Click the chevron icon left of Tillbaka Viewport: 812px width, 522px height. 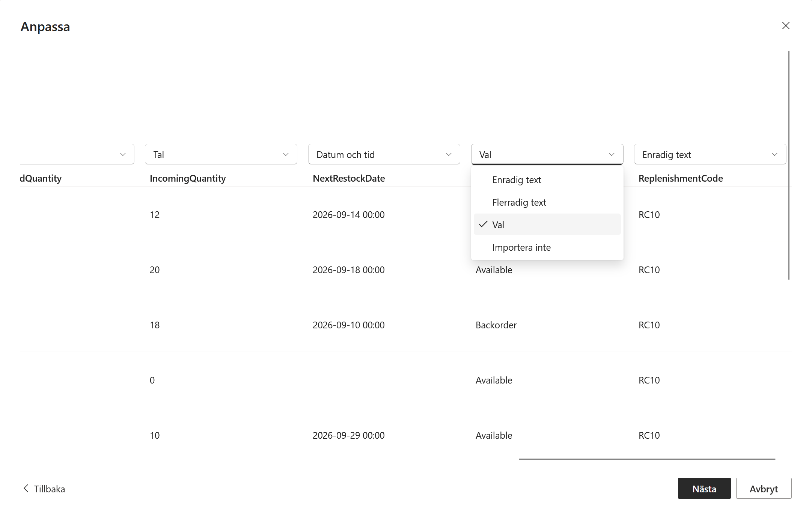point(26,488)
